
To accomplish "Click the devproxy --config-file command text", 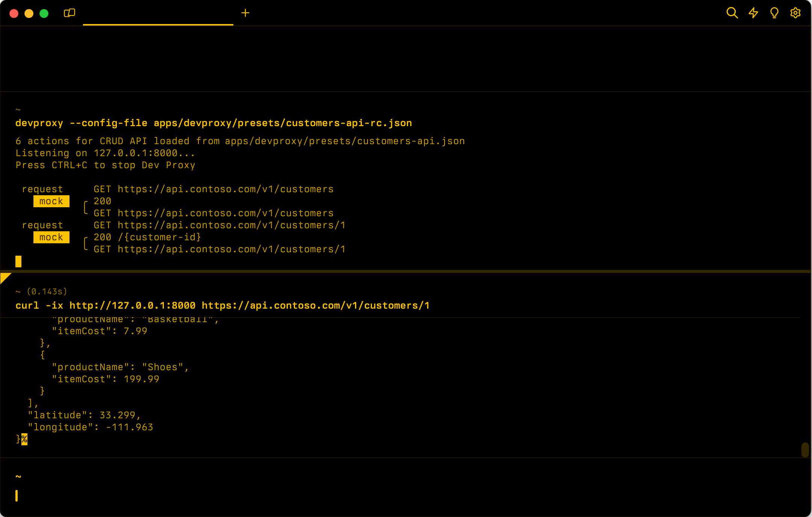I will point(213,123).
